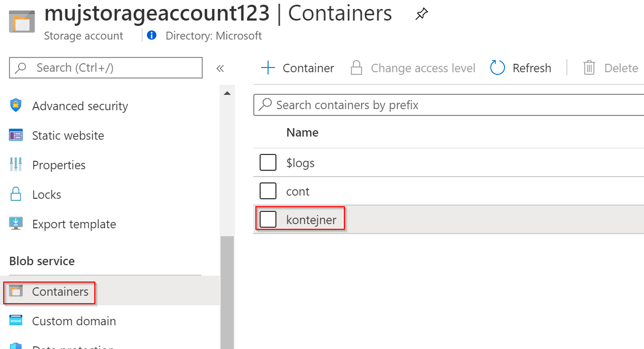Select the cont container checkbox
Viewport: 644px width, 349px height.
268,191
